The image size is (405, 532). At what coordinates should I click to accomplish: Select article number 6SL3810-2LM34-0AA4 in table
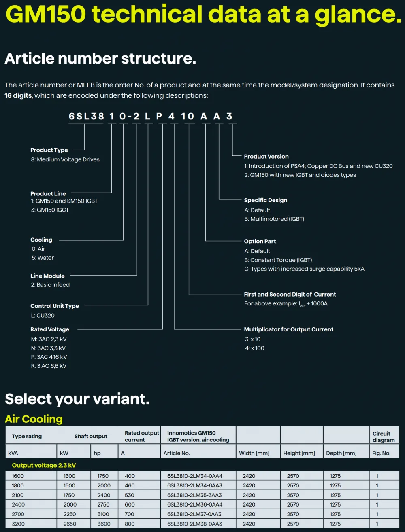[x=195, y=476]
